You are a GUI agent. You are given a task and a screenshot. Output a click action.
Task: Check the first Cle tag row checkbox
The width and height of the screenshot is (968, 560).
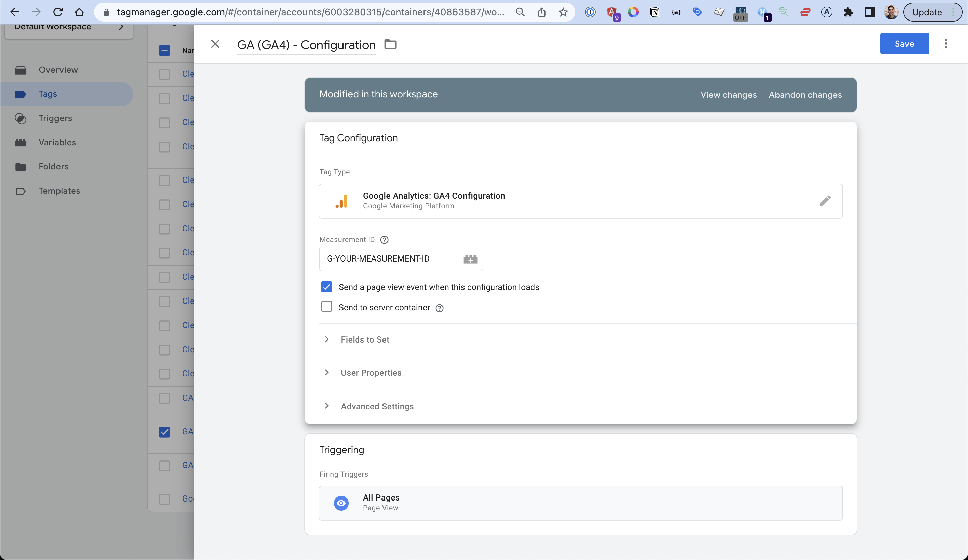pos(164,74)
